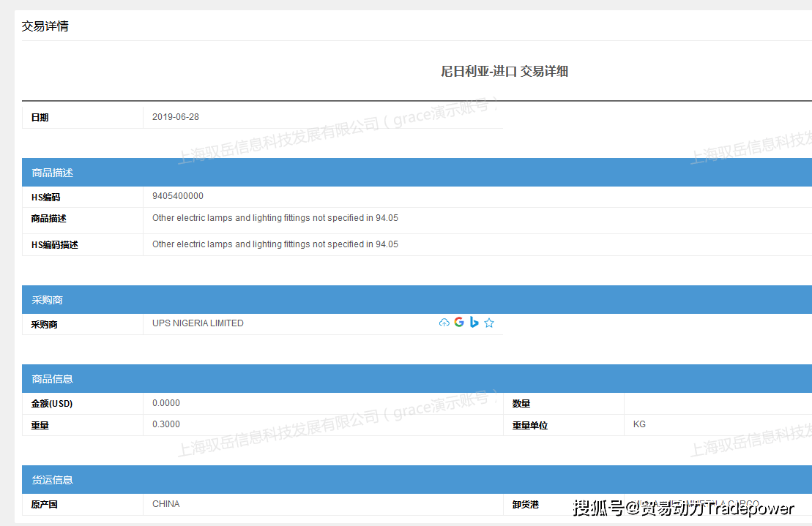Viewport: 812px width, 526px height.
Task: Search the buyer with the Bing icon
Action: point(474,323)
